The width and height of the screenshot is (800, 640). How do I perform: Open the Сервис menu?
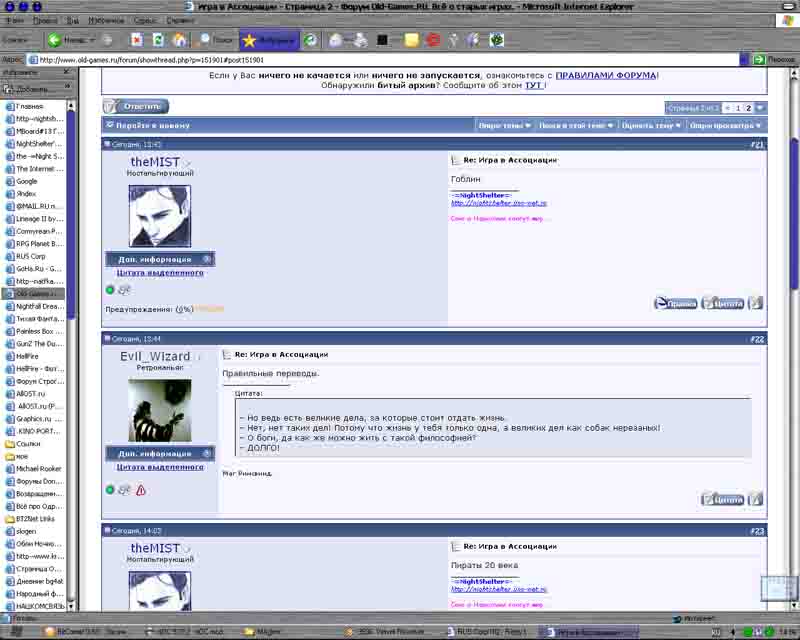(145, 20)
